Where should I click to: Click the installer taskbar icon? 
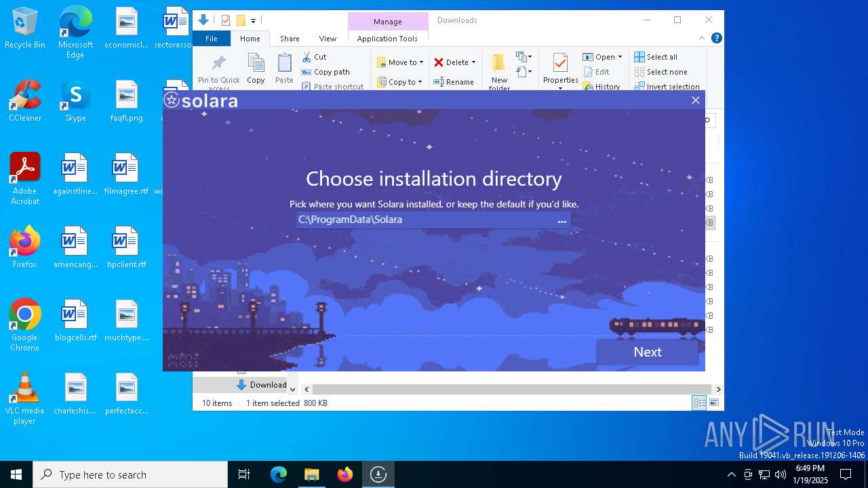[x=378, y=474]
